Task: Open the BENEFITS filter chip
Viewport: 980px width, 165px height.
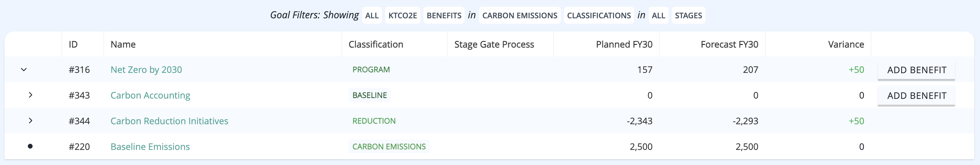Action: coord(444,16)
